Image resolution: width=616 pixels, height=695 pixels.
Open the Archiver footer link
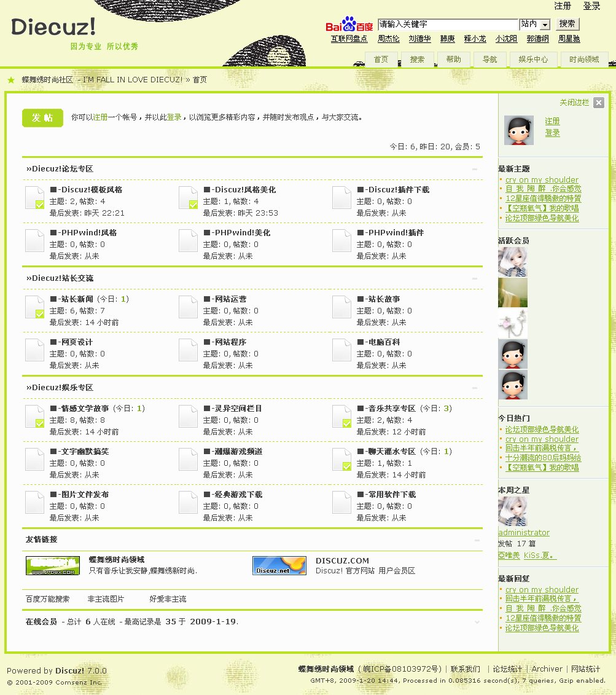547,669
